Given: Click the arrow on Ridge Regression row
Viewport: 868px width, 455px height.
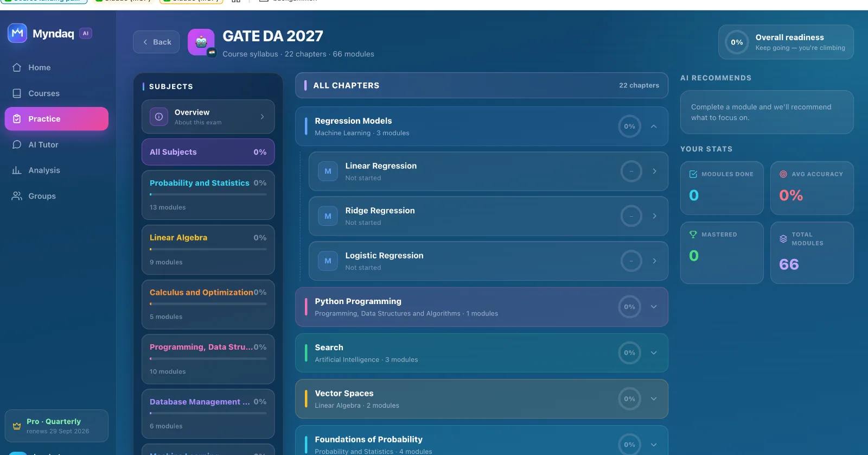Looking at the screenshot, I should pos(655,216).
